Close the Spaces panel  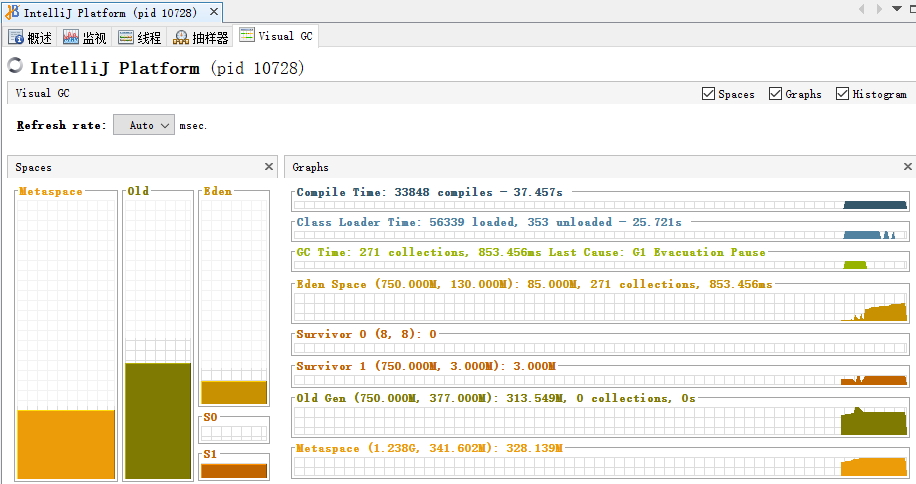coord(268,167)
